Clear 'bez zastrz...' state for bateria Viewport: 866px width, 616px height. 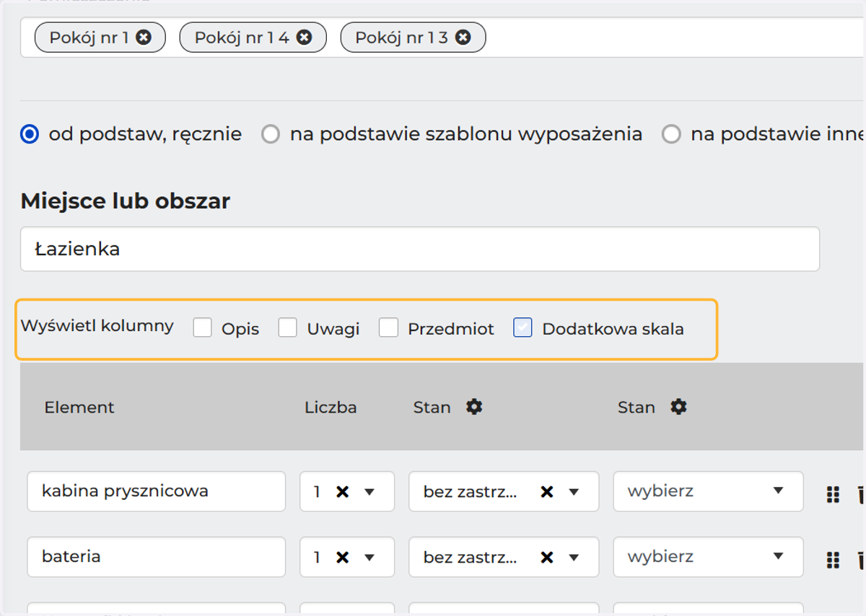coord(547,557)
